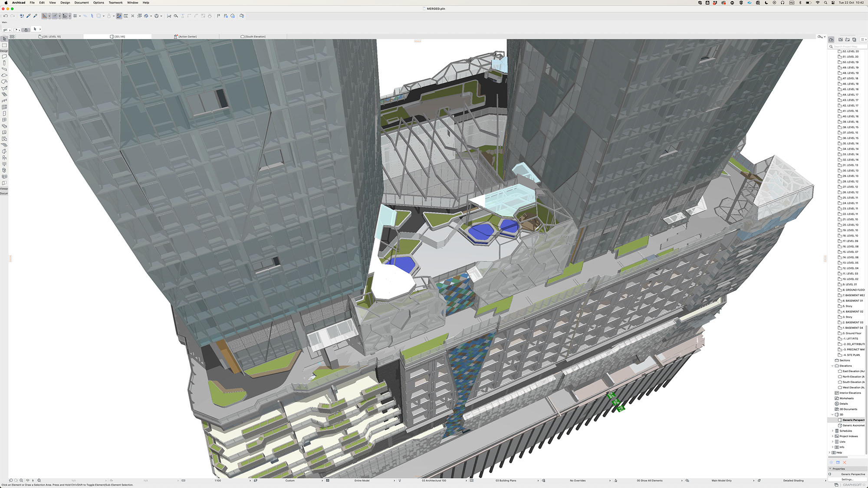Click the Undo arrow in toolbar
868x488 pixels.
coord(6,16)
